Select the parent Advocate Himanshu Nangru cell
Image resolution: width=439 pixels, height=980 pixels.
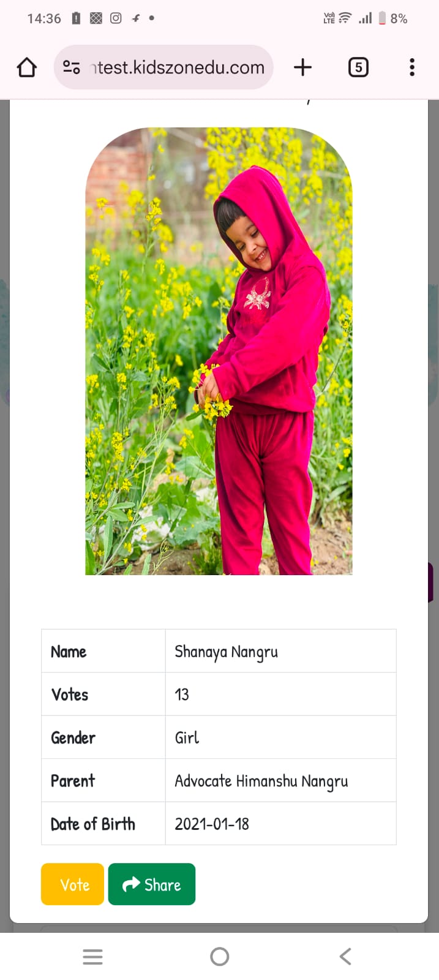280,780
